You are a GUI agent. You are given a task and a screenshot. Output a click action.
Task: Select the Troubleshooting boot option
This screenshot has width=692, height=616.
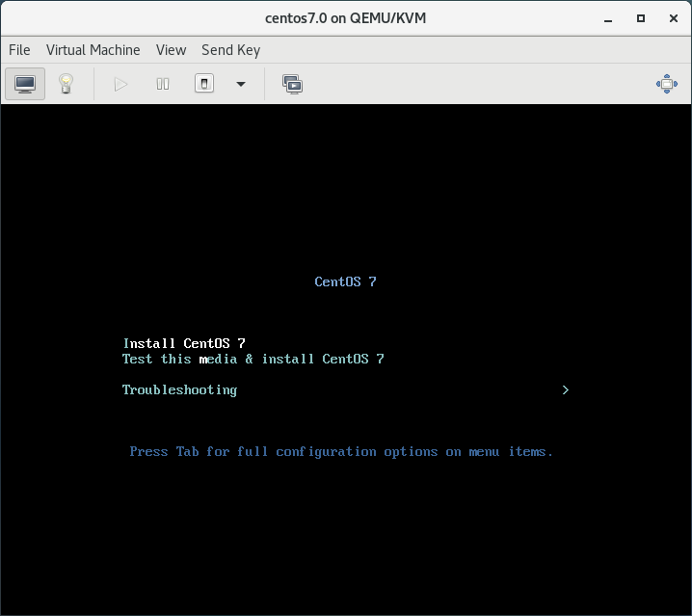click(x=179, y=389)
